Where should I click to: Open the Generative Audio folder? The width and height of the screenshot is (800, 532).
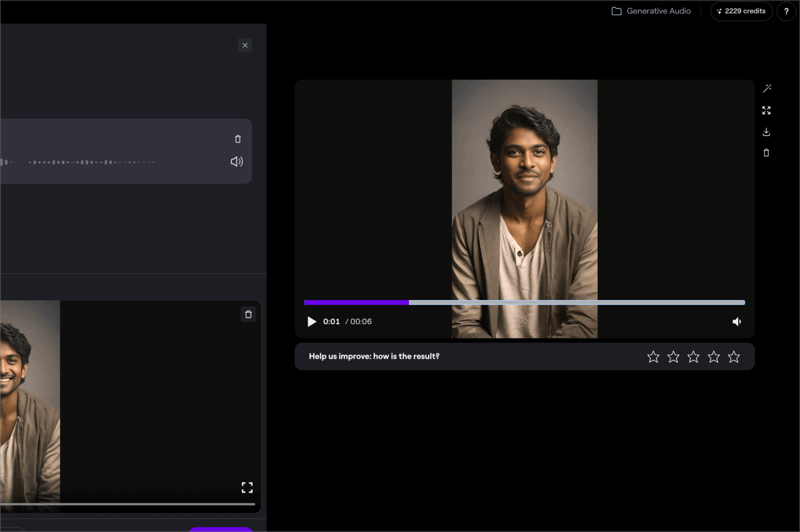coord(651,11)
